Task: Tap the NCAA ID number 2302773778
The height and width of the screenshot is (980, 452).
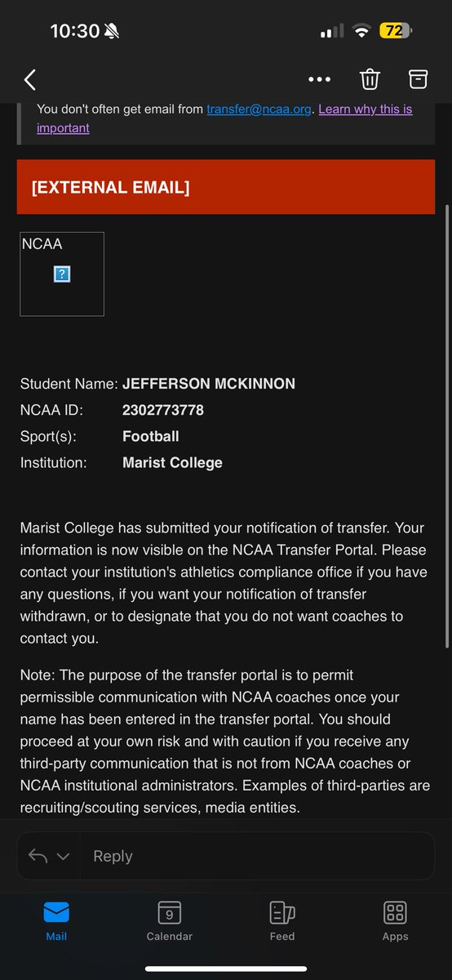Action: point(163,410)
